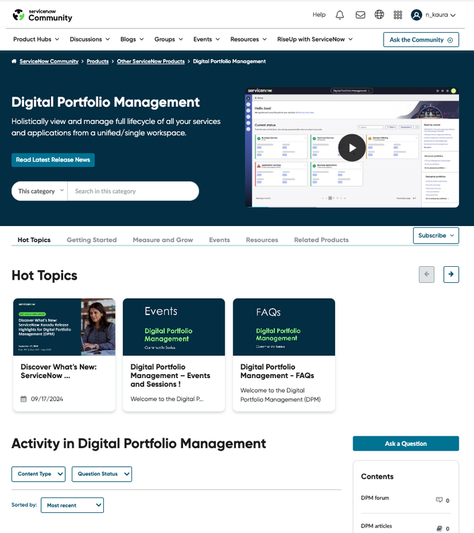Open the messages envelope icon
This screenshot has width=474, height=533.
coord(360,15)
